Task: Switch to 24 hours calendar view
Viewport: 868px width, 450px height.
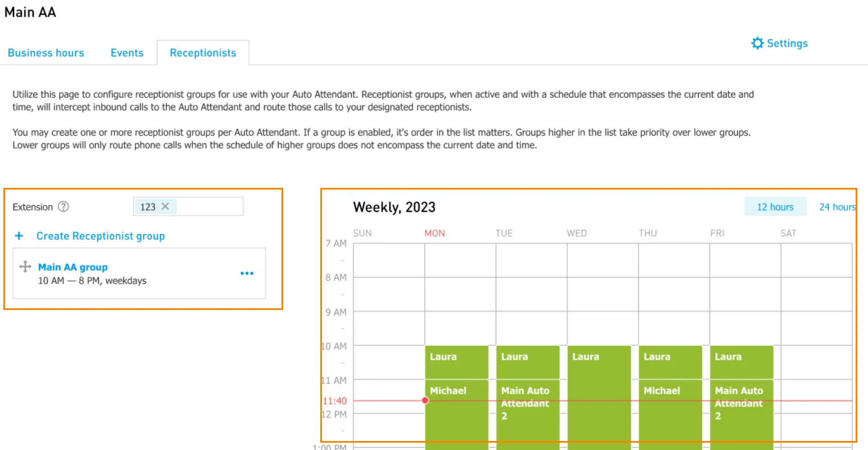Action: pos(837,207)
